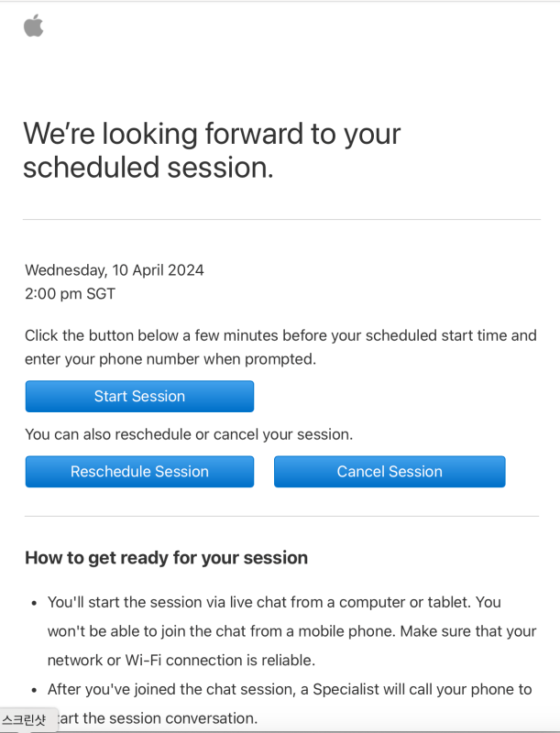The height and width of the screenshot is (733, 560).
Task: Click the 2:00 pm SGT time text
Action: (x=71, y=294)
